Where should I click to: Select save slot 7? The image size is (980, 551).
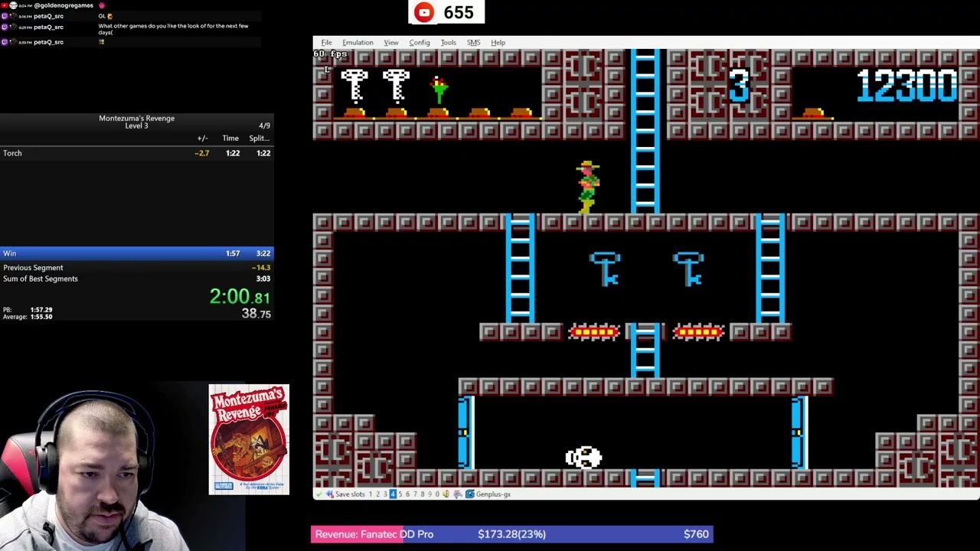click(x=415, y=494)
